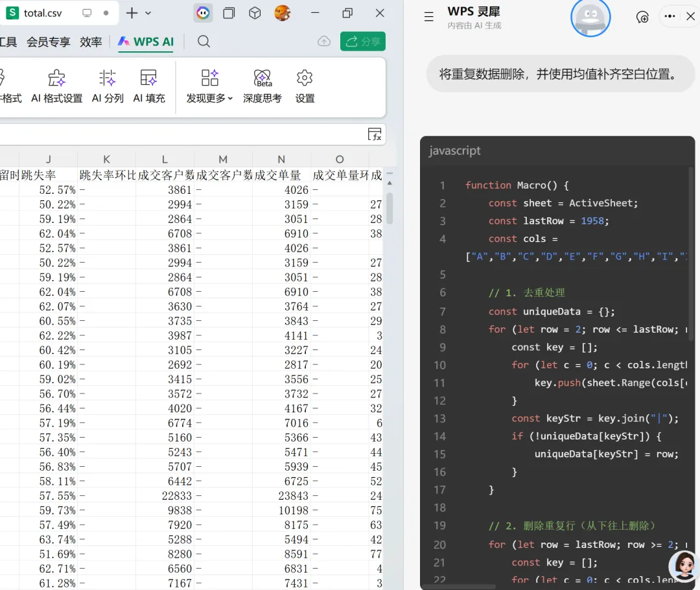Open WPS AI 设置 gear
The image size is (700, 590).
coord(305,86)
